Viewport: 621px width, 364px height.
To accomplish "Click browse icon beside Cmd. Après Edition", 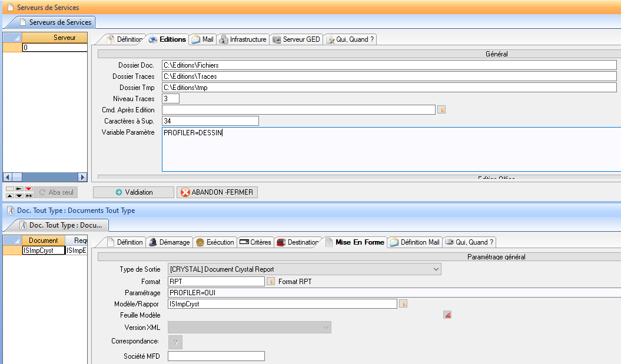I will tap(441, 109).
